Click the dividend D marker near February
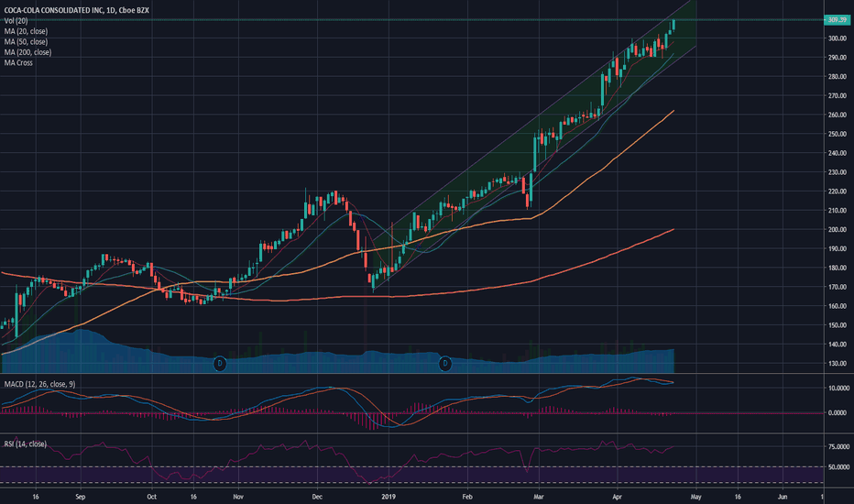 445,363
